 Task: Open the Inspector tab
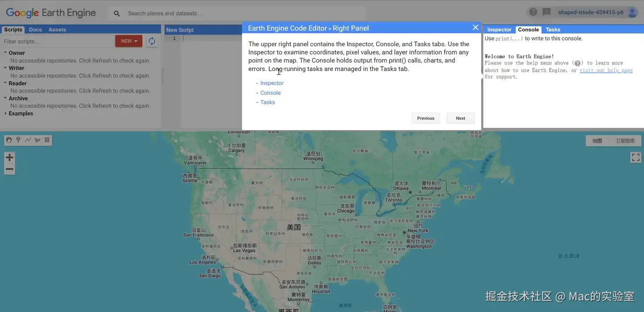pyautogui.click(x=499, y=30)
